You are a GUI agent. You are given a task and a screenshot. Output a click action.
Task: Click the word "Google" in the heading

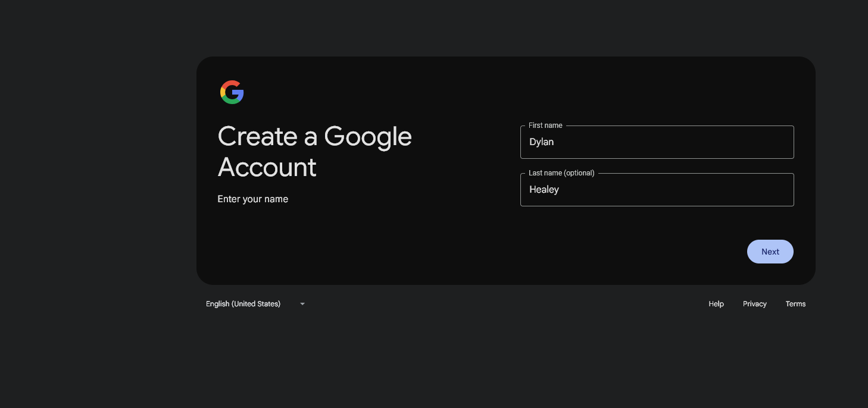tap(367, 137)
